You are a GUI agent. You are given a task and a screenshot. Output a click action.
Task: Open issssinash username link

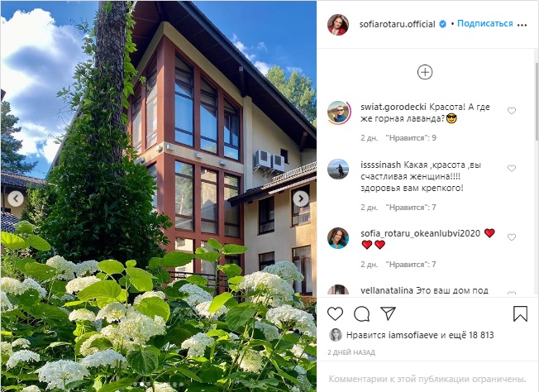380,165
